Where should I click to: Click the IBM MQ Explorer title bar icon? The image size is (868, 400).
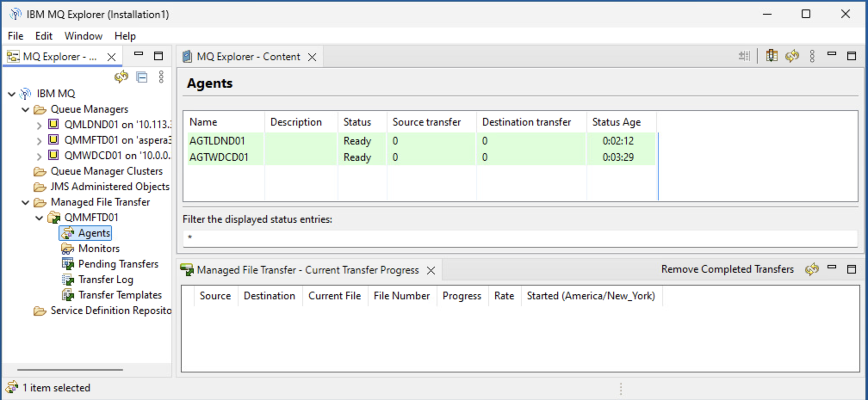[x=15, y=14]
